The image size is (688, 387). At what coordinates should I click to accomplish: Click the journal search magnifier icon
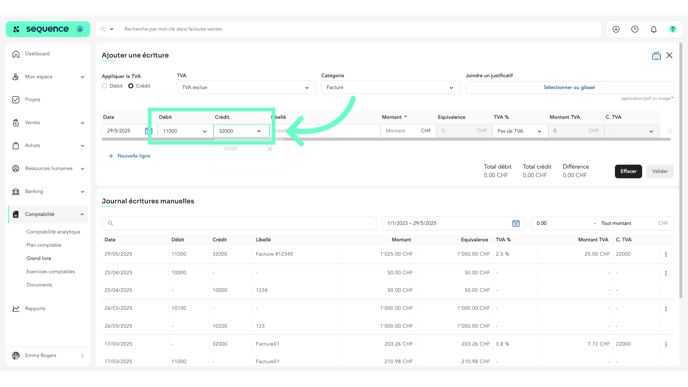111,223
